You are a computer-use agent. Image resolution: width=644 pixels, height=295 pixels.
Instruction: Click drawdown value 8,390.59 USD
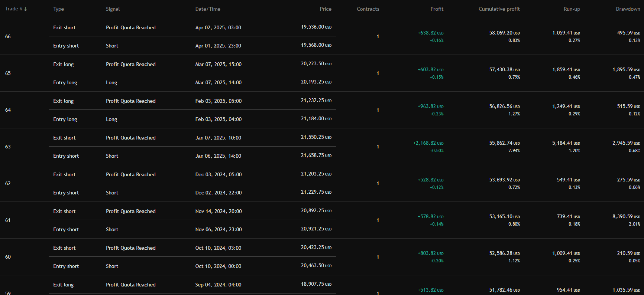[x=627, y=216]
